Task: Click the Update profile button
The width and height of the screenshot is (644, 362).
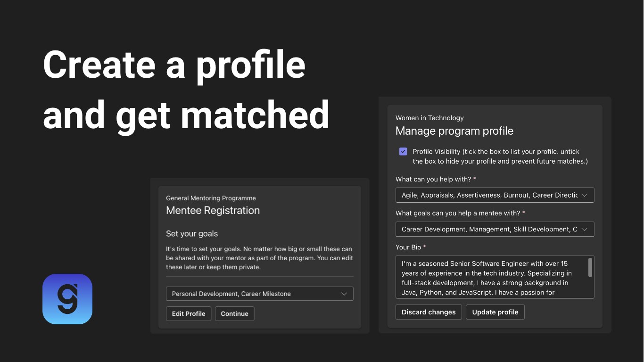Action: click(x=495, y=312)
